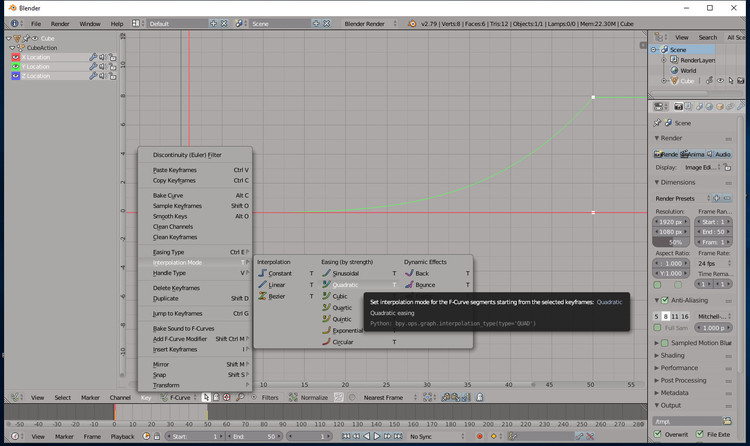The image size is (750, 446).
Task: Toggle visibility of X Location channel
Action: 15,57
